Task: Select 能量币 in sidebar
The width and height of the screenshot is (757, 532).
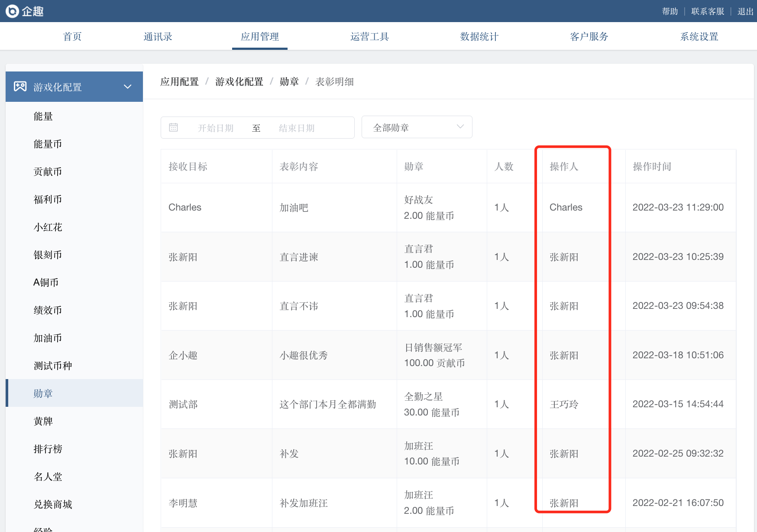Action: (x=74, y=144)
